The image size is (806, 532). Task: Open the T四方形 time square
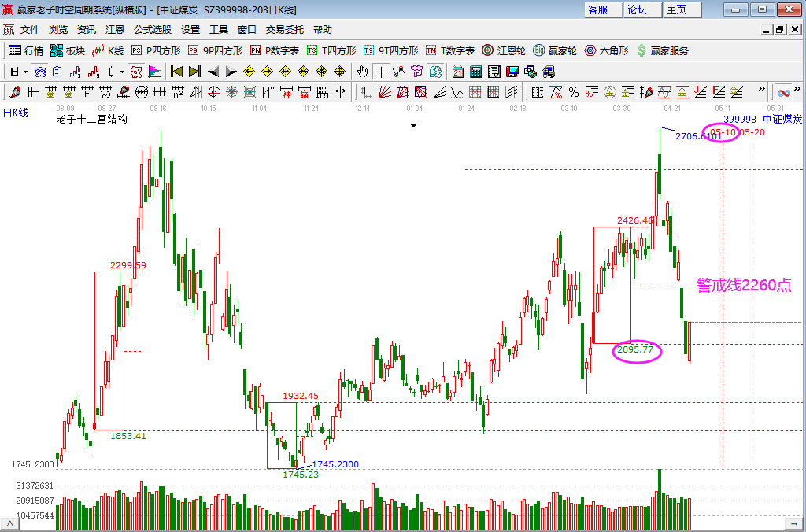tap(331, 50)
